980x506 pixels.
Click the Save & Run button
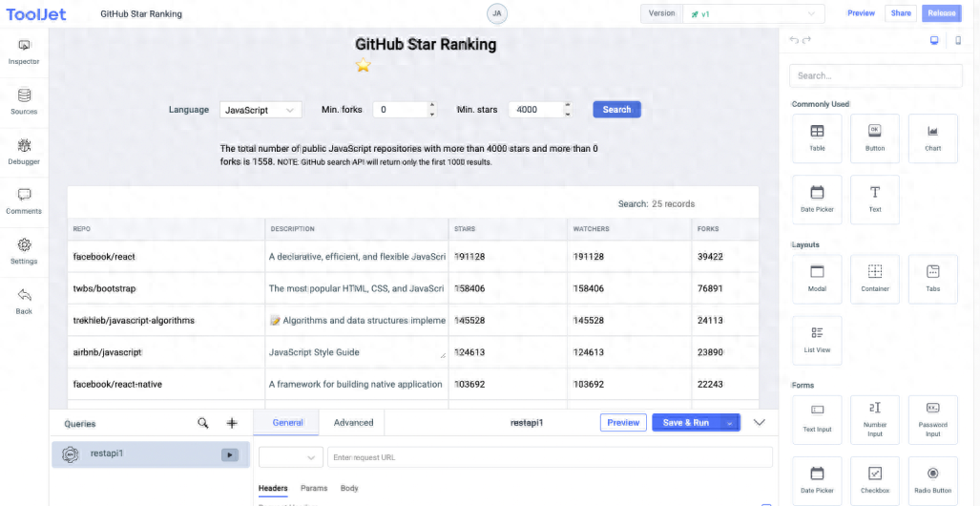click(x=686, y=423)
